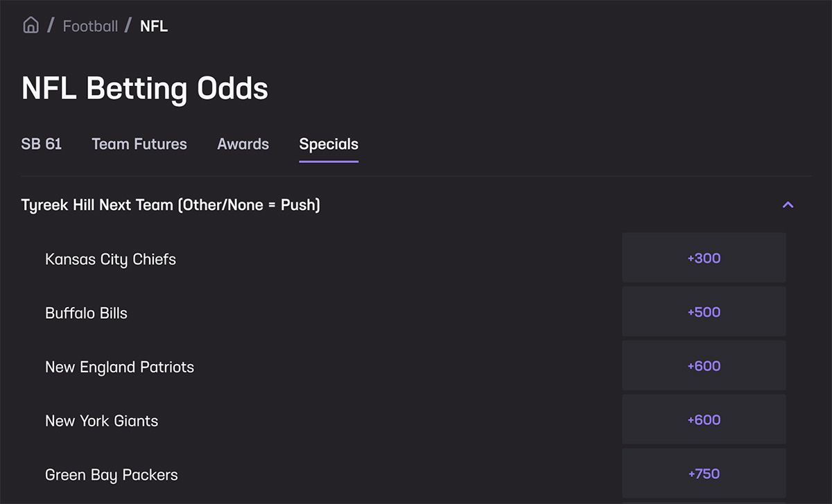Click the home icon in the breadcrumb
832x504 pixels.
(x=31, y=24)
